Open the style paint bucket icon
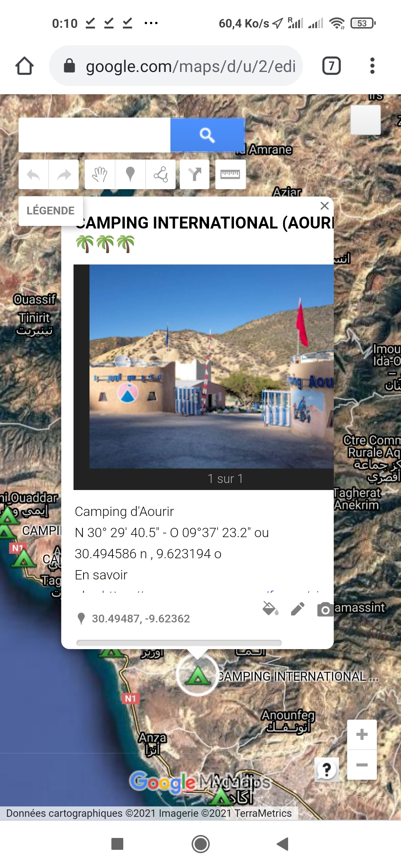This screenshot has width=401, height=868. point(271,609)
